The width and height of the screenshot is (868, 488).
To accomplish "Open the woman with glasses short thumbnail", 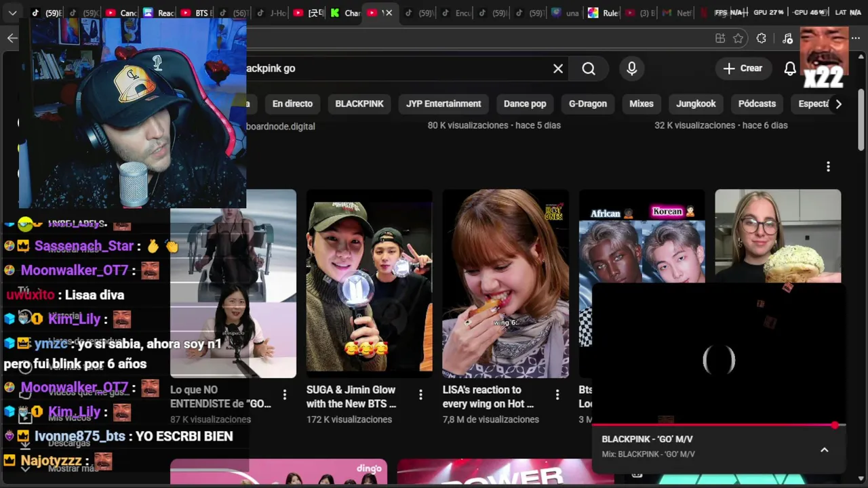I will pos(778,236).
